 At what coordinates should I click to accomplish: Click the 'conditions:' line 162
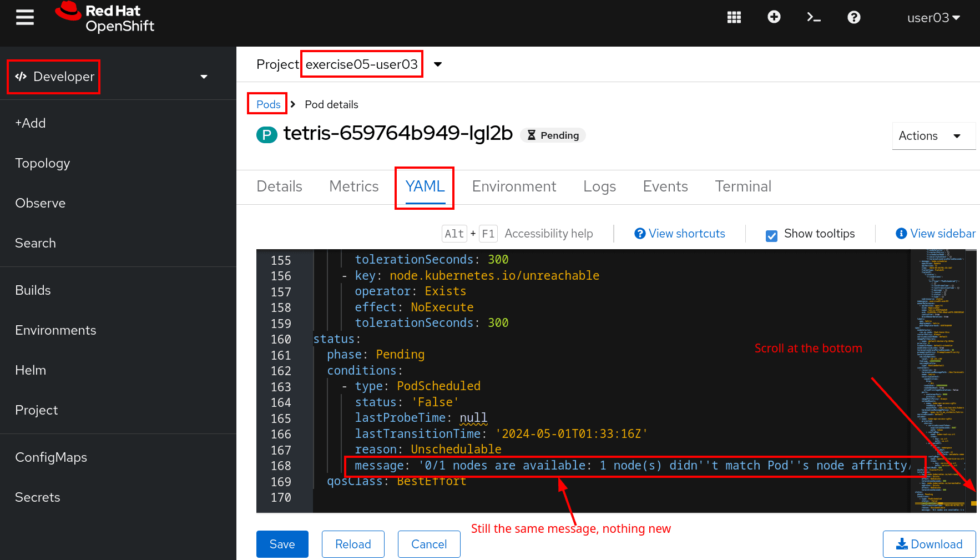pos(365,371)
